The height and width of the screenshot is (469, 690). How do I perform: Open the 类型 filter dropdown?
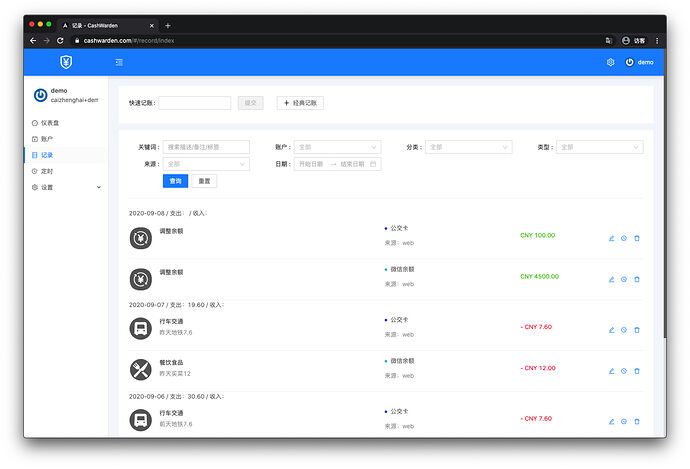point(599,147)
